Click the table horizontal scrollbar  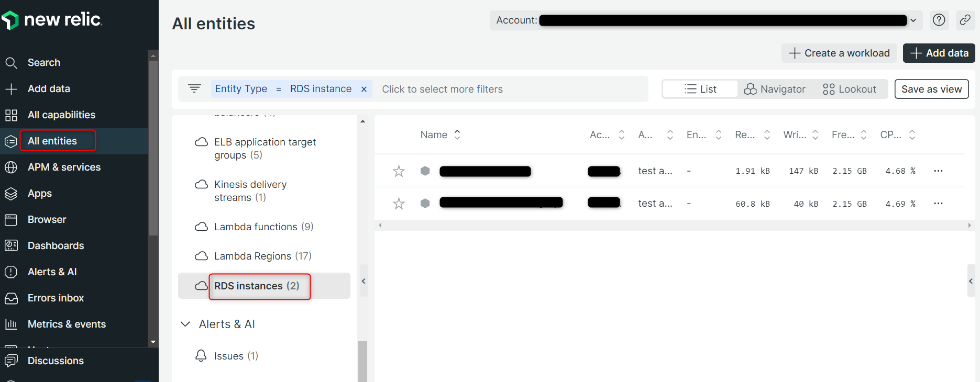click(x=675, y=226)
